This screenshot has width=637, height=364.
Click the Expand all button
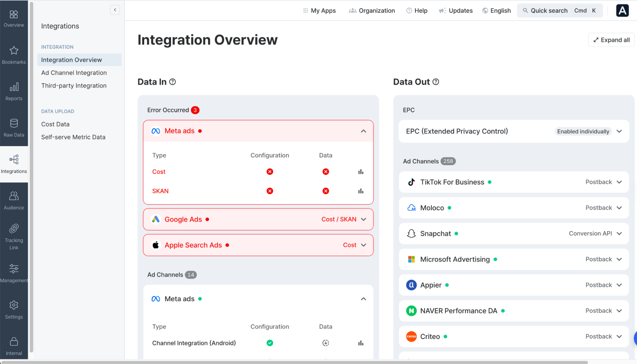click(x=612, y=40)
